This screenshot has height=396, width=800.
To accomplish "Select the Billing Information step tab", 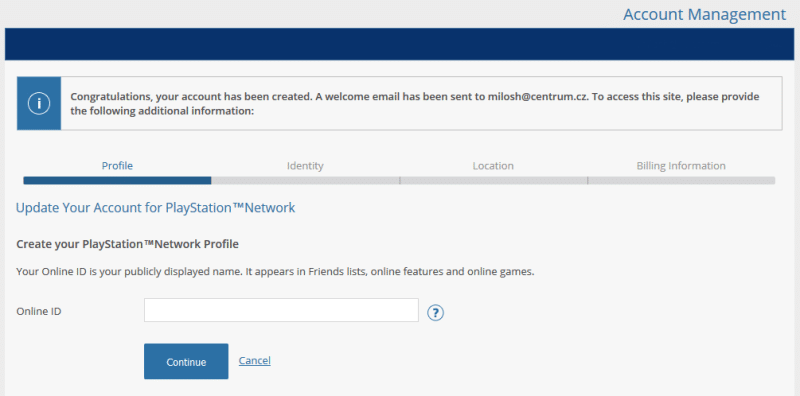I will 681,166.
